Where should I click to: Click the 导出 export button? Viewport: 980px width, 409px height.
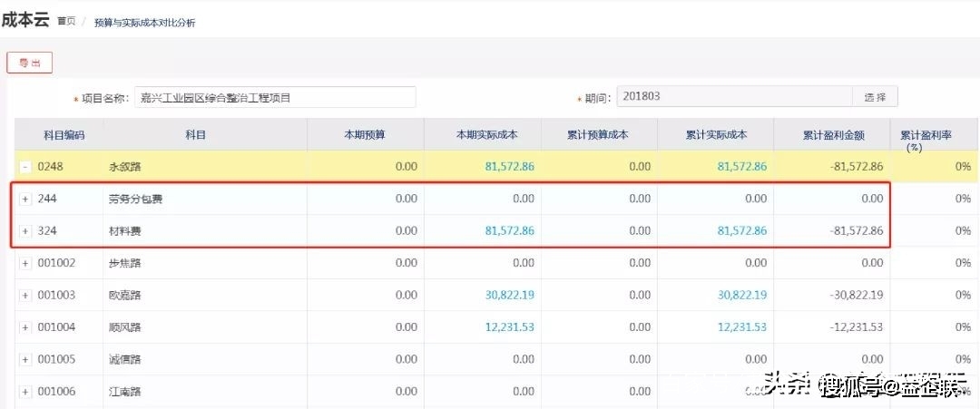coord(30,63)
